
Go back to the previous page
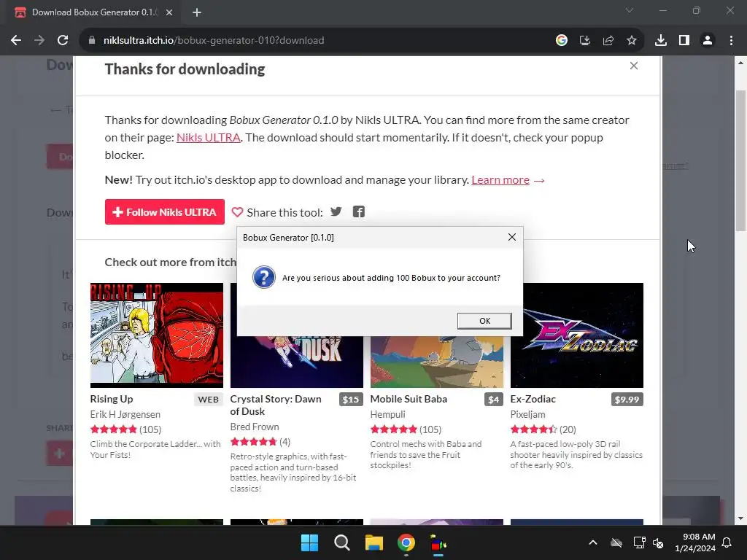(16, 41)
